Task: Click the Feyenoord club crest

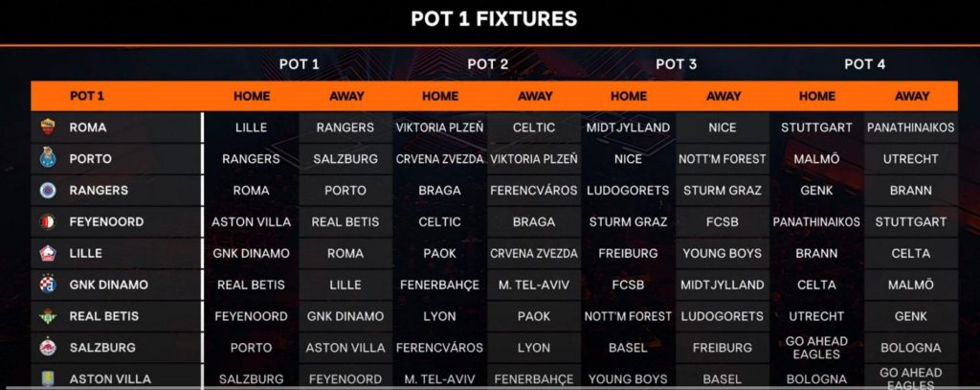Action: 49,222
